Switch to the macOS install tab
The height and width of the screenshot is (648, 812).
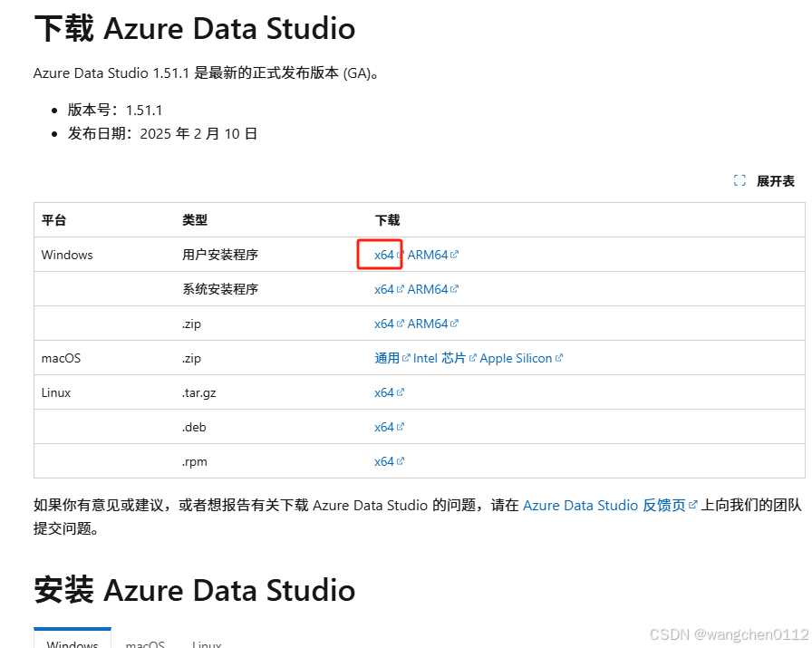coord(145,643)
